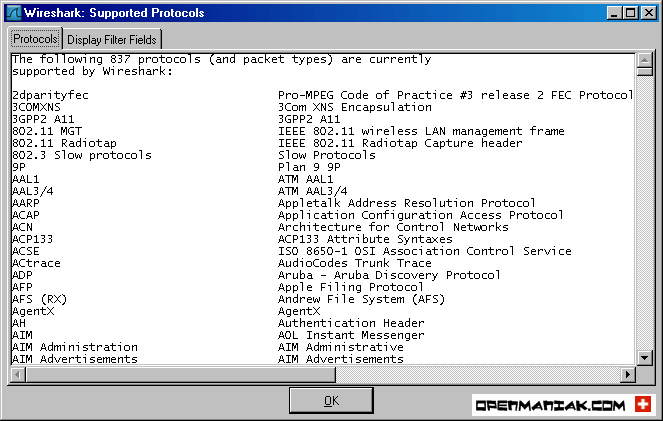Click the 3Com XNS Encapsulation description
Viewport: 663px width, 421px height.
[355, 107]
